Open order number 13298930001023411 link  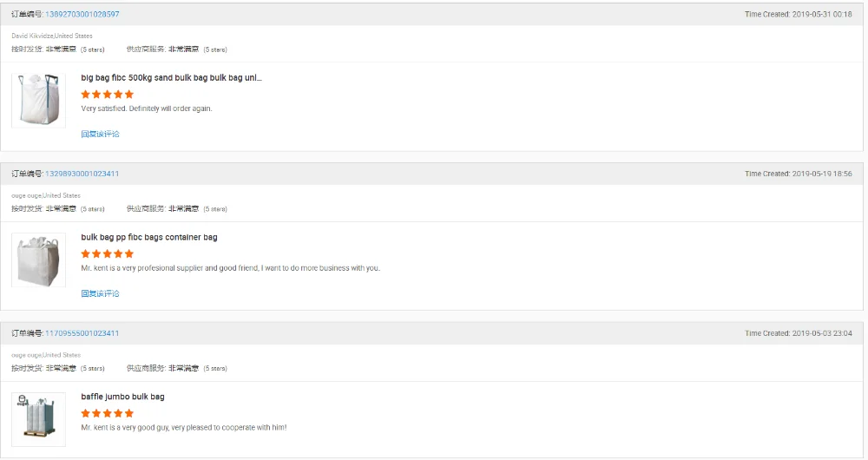tap(82, 174)
